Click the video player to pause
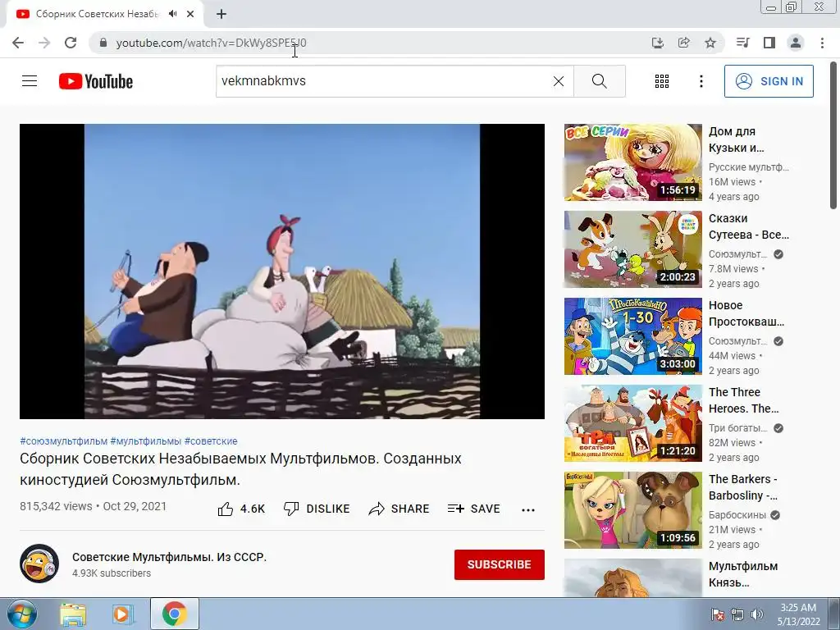 pos(282,272)
